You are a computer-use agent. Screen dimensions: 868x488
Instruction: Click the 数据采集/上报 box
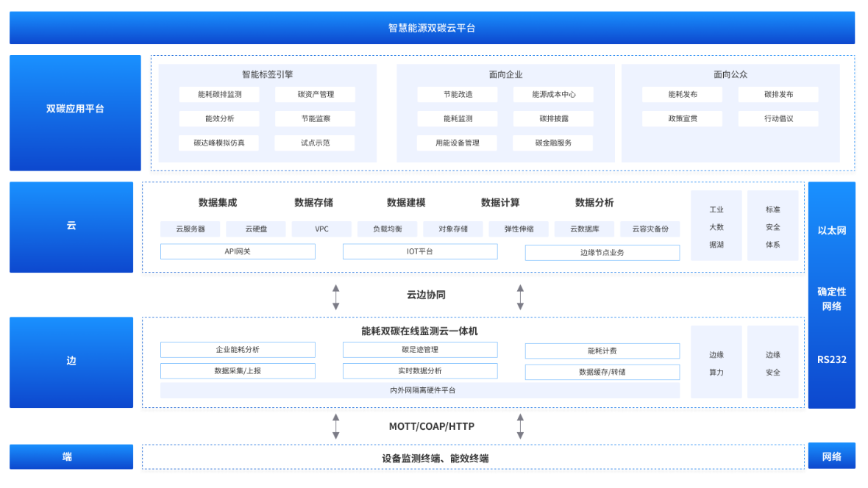tap(238, 370)
